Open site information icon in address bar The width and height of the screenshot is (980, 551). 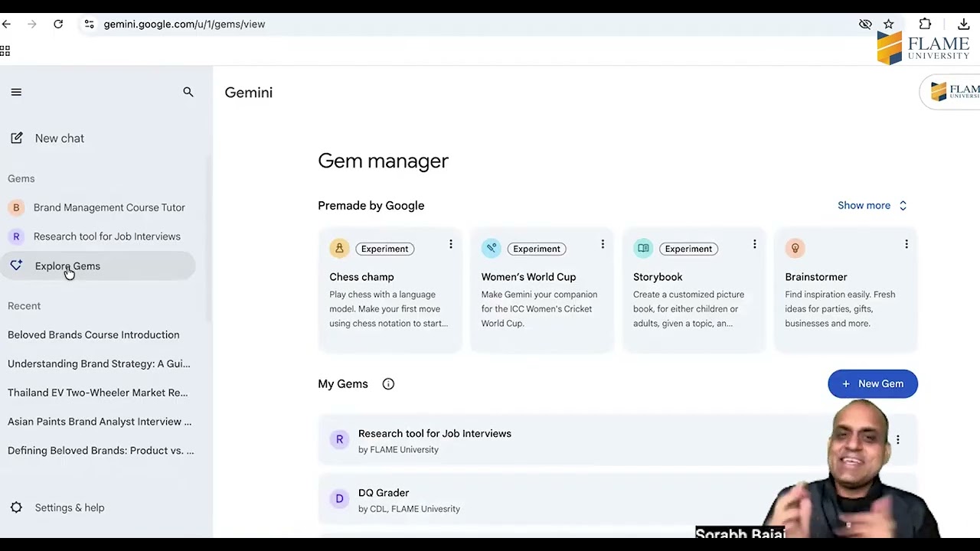89,24
